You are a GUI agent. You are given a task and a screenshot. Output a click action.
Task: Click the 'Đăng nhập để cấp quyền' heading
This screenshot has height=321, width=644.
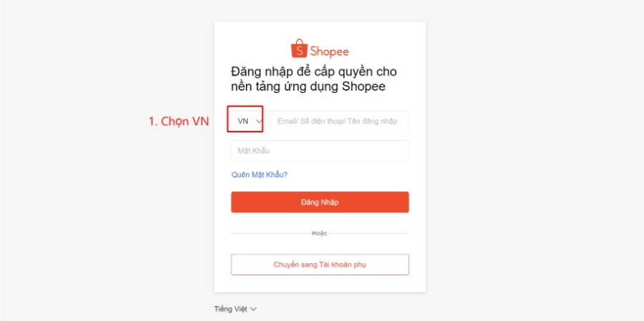click(314, 71)
